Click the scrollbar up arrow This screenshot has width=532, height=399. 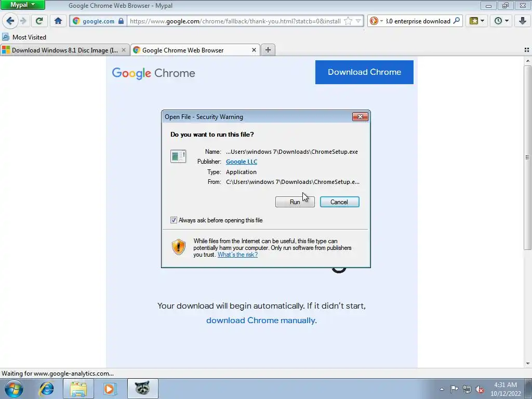528,61
